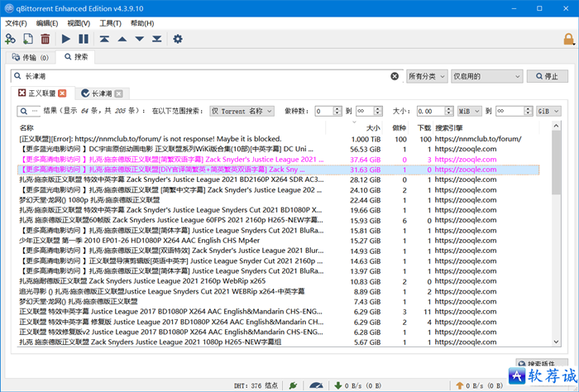Screen dimensions: 579x392
Task: Sort results by 下载 column header
Action: click(420, 127)
